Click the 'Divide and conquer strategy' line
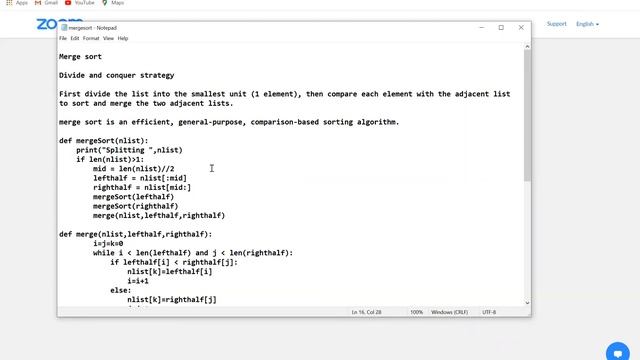This screenshot has width=640, height=360. (117, 76)
